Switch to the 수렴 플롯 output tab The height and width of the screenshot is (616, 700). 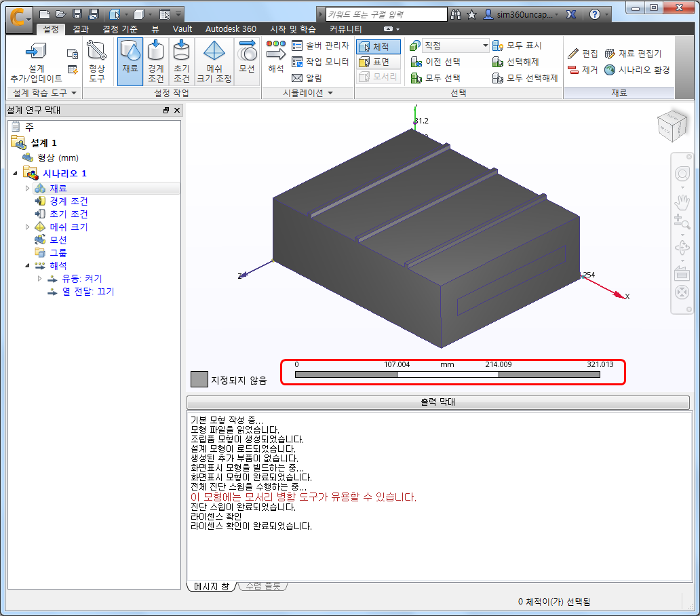[263, 586]
